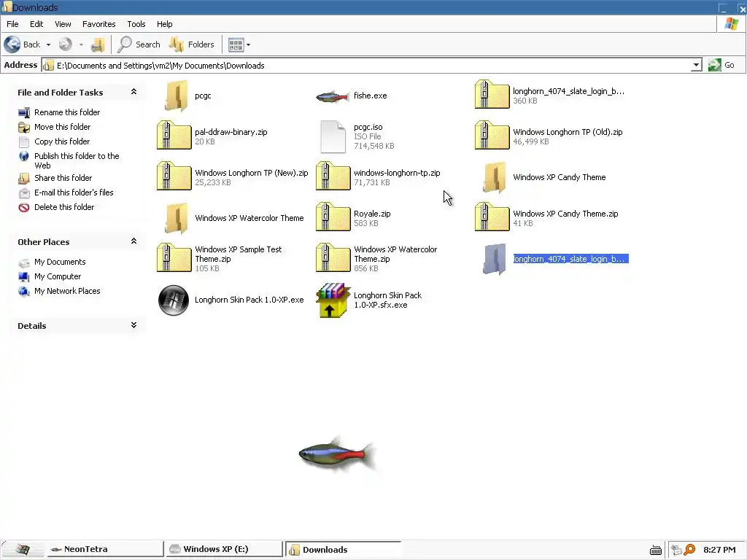Click Publish this folder to the Web
This screenshot has height=560, width=747.
click(x=76, y=160)
